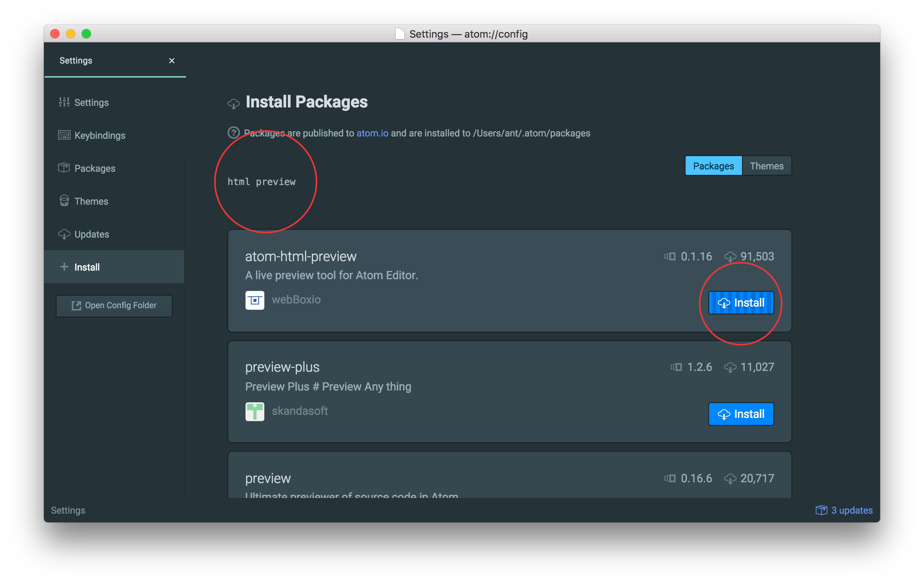
Task: Toggle search to Packages
Action: [713, 166]
